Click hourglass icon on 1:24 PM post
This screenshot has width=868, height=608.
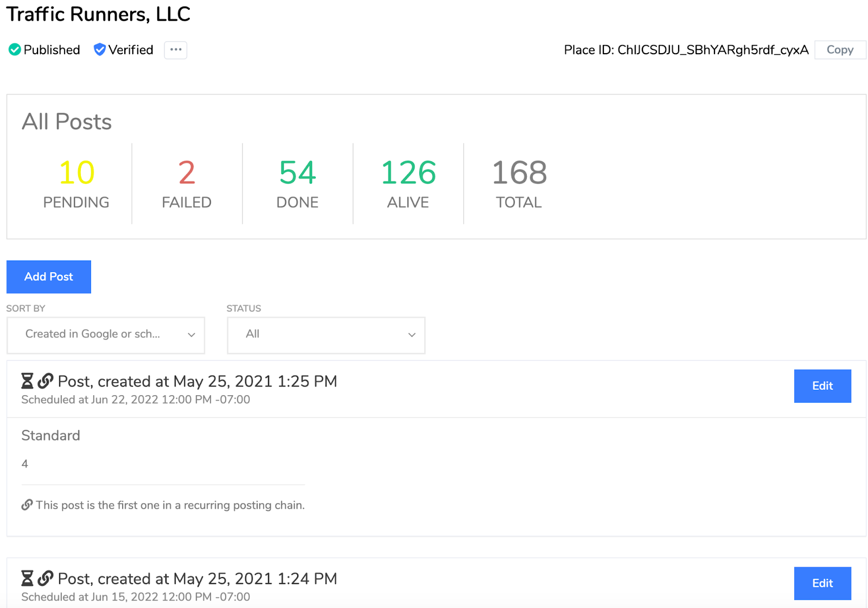coord(27,578)
